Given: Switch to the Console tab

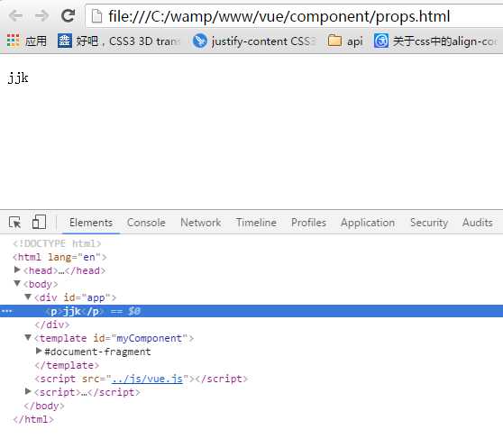Looking at the screenshot, I should point(146,223).
